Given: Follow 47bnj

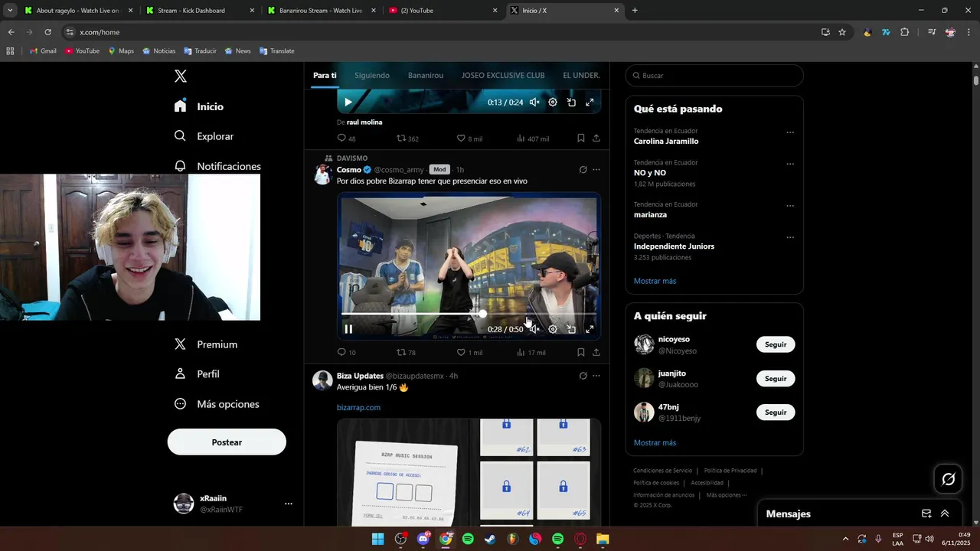Looking at the screenshot, I should click(776, 412).
